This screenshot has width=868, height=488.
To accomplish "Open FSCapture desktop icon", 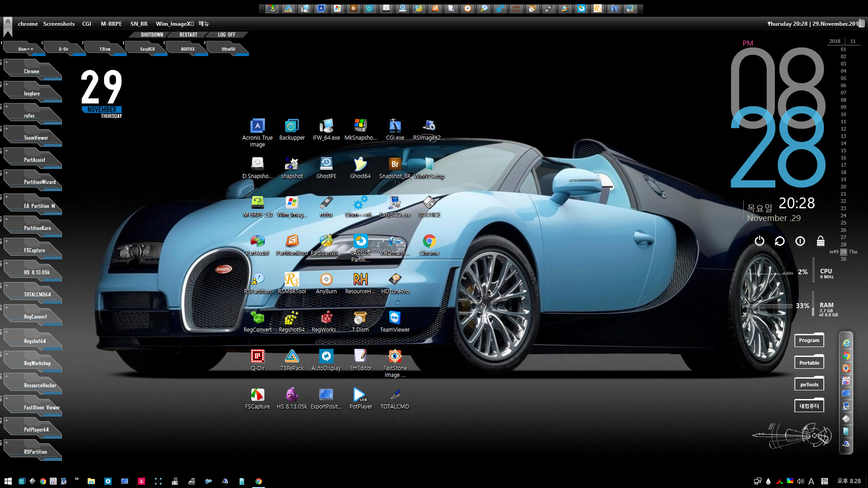I will pyautogui.click(x=257, y=398).
